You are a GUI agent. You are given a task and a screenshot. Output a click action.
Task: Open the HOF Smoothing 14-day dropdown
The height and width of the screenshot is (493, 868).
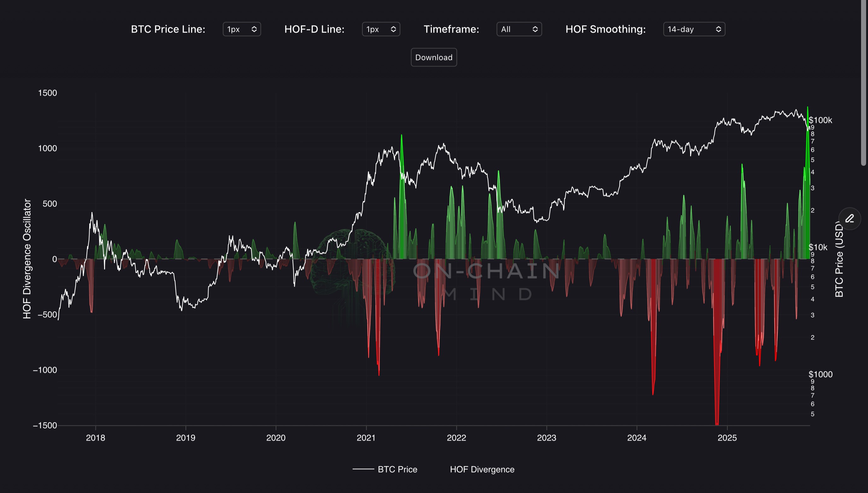click(694, 29)
